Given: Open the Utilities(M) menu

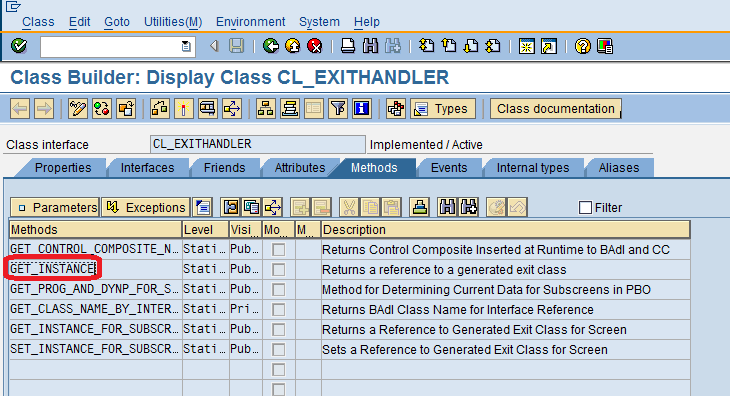Looking at the screenshot, I should coord(173,22).
